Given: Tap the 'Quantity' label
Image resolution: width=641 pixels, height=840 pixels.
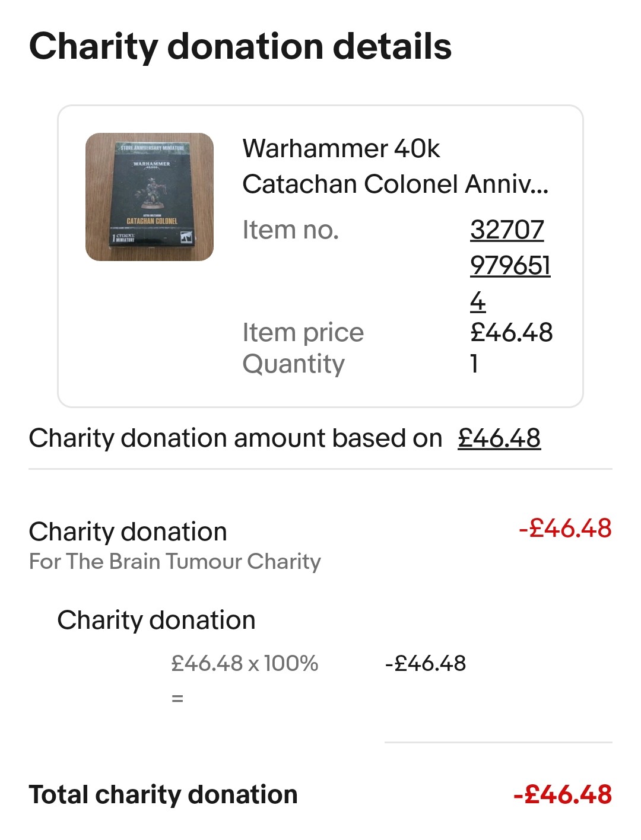Looking at the screenshot, I should [293, 364].
